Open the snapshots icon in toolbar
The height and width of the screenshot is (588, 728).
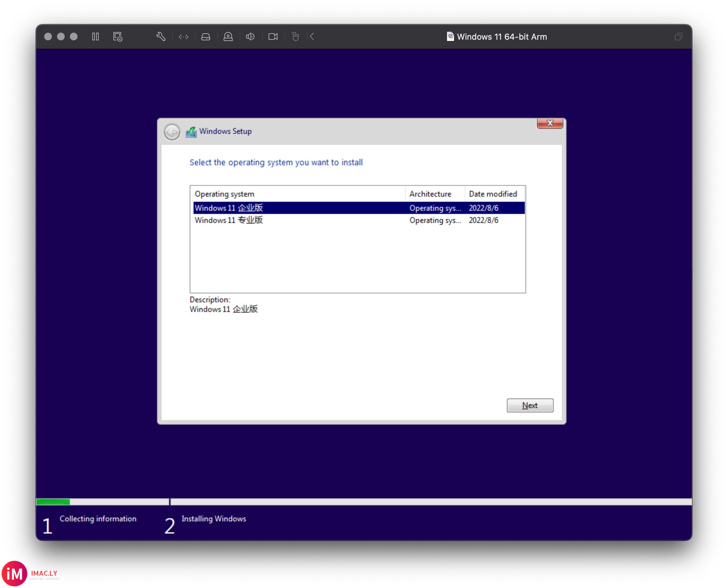(x=118, y=37)
